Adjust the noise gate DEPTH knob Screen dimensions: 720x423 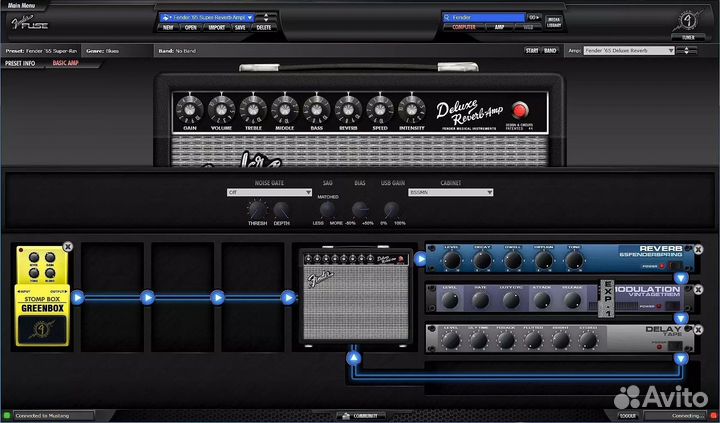[281, 210]
